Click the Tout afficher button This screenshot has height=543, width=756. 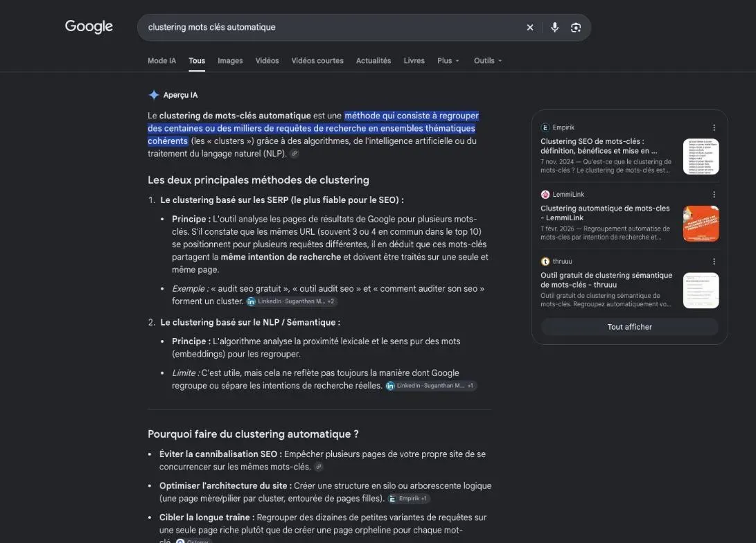click(x=630, y=327)
